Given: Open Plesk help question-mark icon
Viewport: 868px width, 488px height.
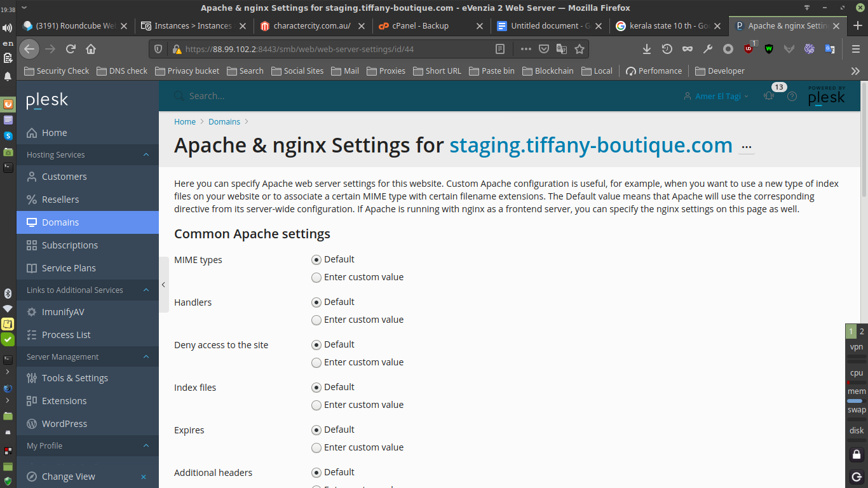Looking at the screenshot, I should pyautogui.click(x=792, y=97).
